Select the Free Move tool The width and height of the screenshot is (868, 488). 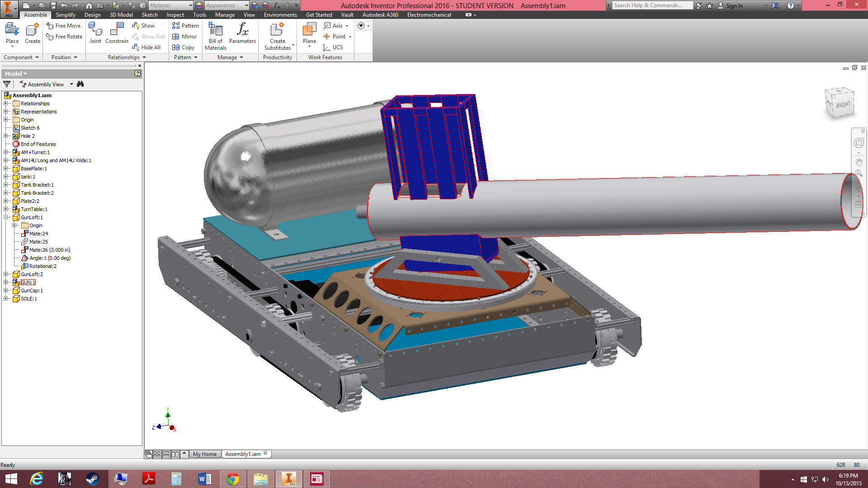click(x=63, y=26)
